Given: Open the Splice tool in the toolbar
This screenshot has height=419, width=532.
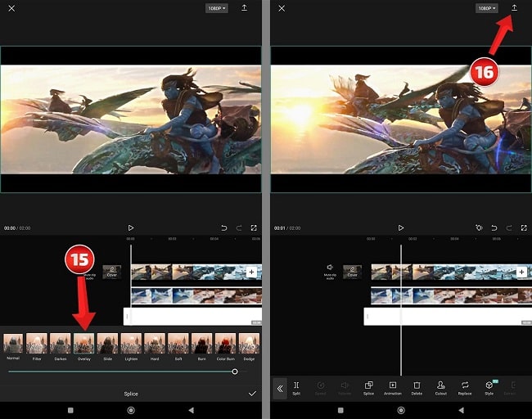Looking at the screenshot, I should tap(368, 389).
